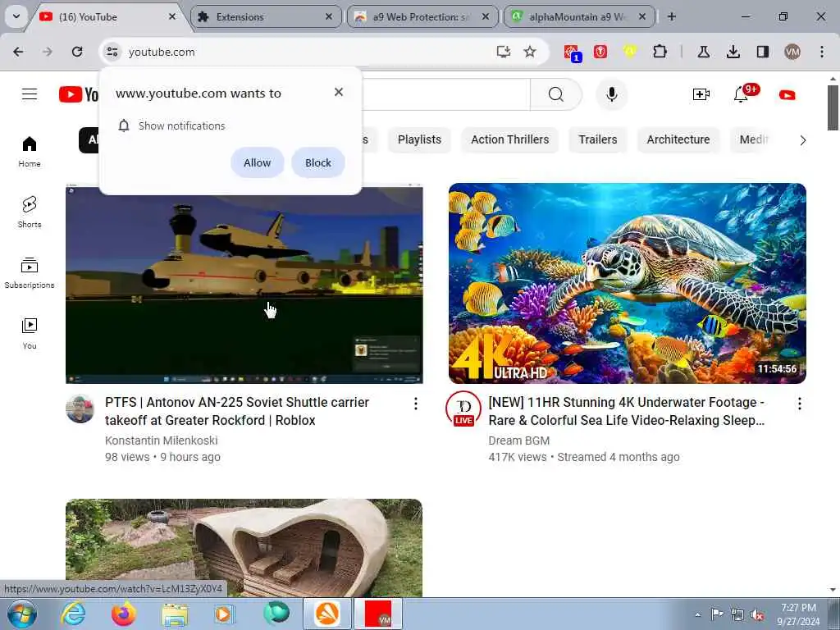Image resolution: width=840 pixels, height=630 pixels.
Task: Open Windows Explorer folder in taskbar
Action: pyautogui.click(x=175, y=614)
